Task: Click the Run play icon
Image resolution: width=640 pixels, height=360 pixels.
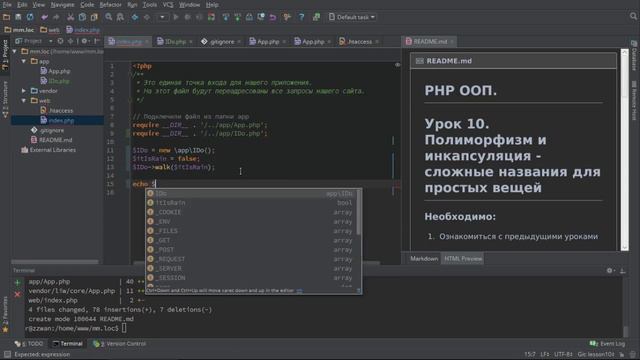Action: pyautogui.click(x=176, y=17)
